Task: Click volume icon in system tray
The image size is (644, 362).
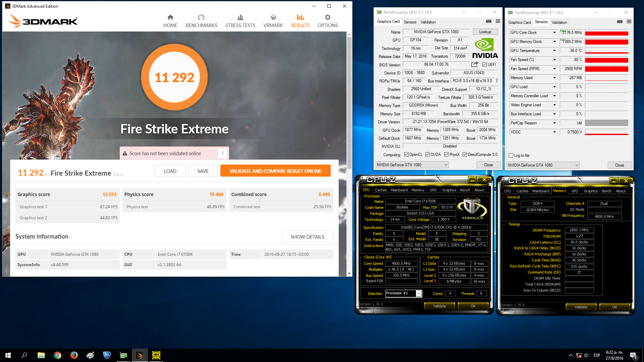Action: 587,355
